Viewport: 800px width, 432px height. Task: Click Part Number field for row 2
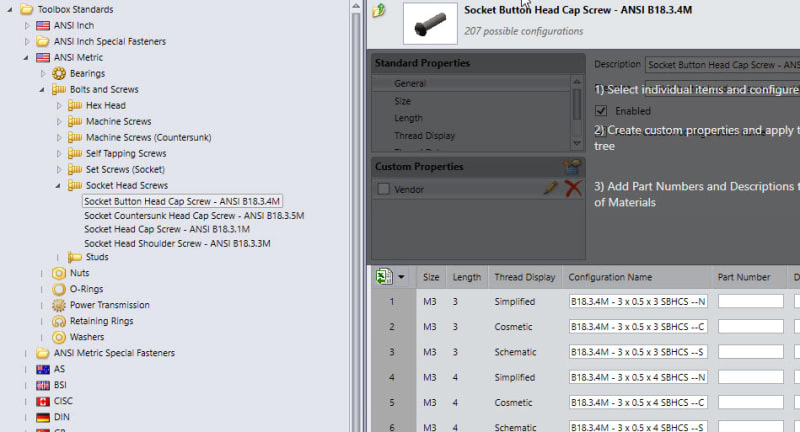pos(751,326)
